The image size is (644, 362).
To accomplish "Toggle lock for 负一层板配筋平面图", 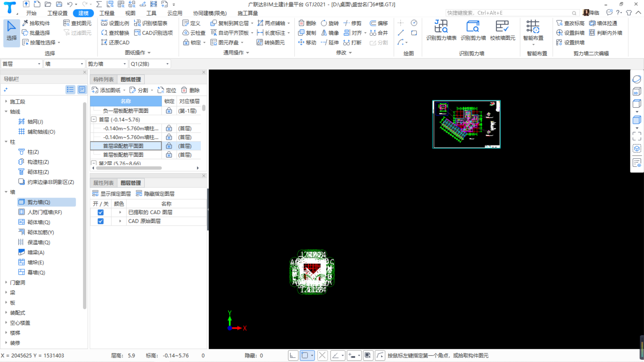I will pyautogui.click(x=169, y=111).
